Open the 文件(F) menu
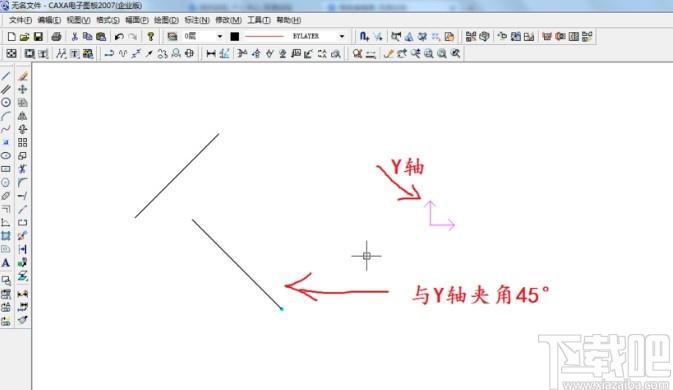 coord(20,20)
